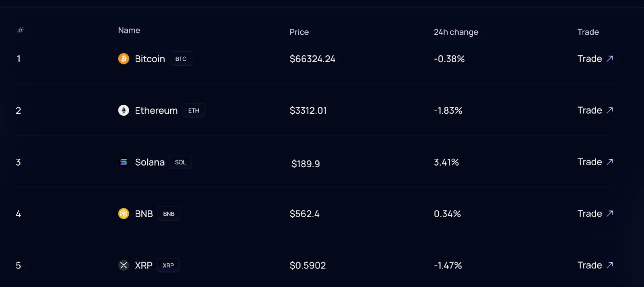Click the Ethereum coin icon
This screenshot has height=287, width=644.
(124, 110)
